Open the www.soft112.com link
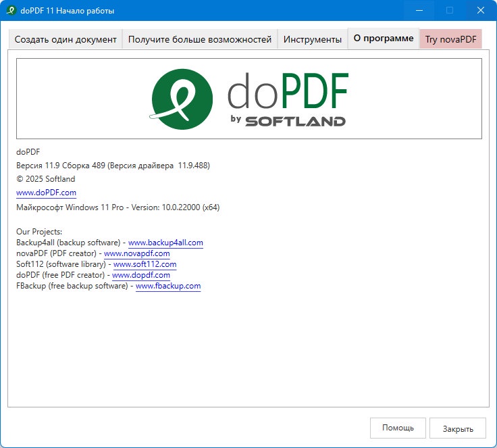 (145, 264)
